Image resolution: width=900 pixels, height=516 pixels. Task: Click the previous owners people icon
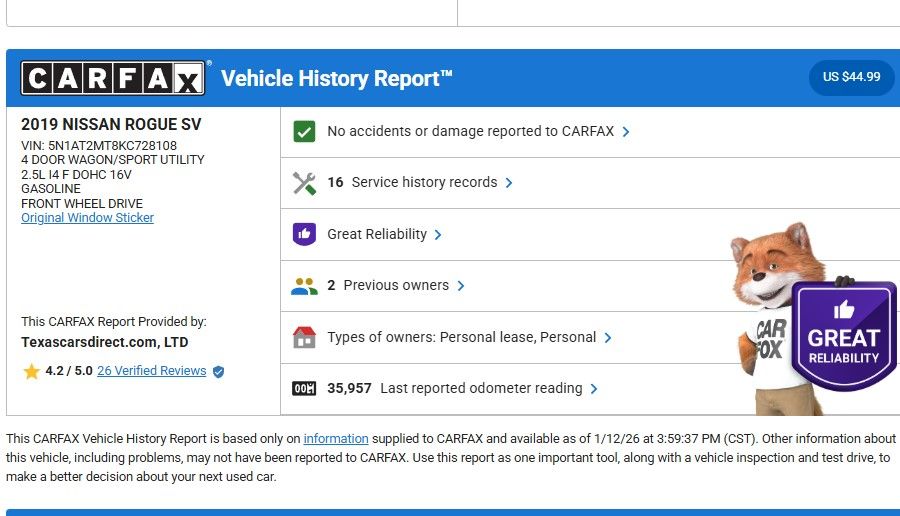[x=304, y=286]
